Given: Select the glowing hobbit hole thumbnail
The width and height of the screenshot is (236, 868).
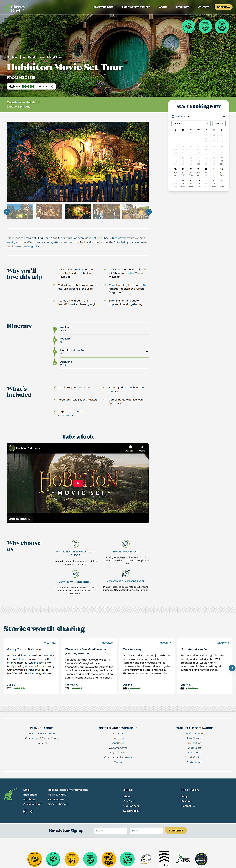Looking at the screenshot, I should point(78,212).
